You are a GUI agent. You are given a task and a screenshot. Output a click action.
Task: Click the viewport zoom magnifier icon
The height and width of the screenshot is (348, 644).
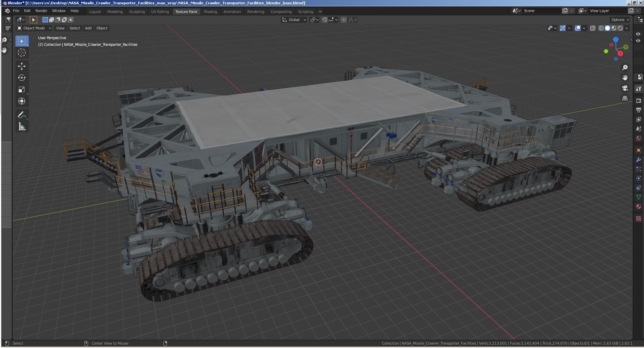(625, 68)
